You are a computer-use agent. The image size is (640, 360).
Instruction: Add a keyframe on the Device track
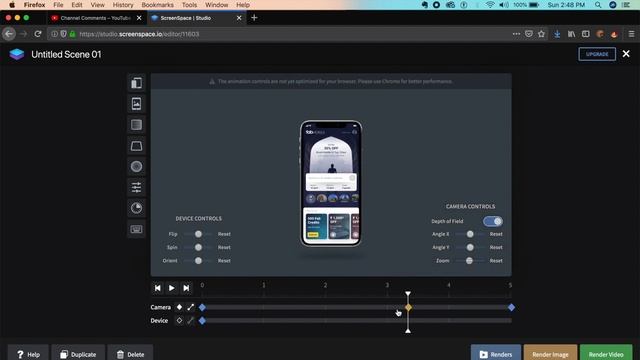pos(179,320)
